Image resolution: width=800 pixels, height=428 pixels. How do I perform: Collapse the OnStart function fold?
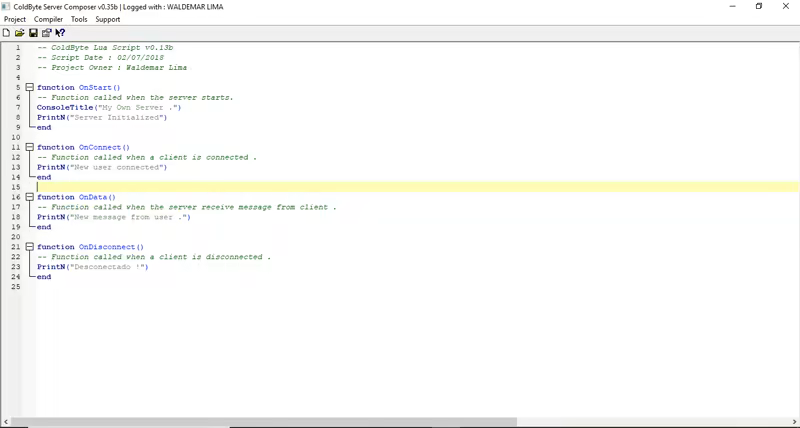pos(29,88)
